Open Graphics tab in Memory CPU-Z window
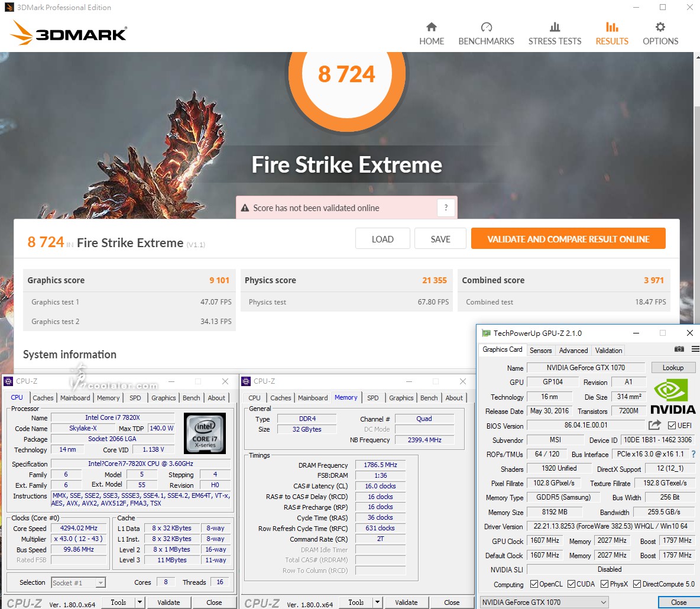Screen dimensions: 700x609 click(401, 398)
